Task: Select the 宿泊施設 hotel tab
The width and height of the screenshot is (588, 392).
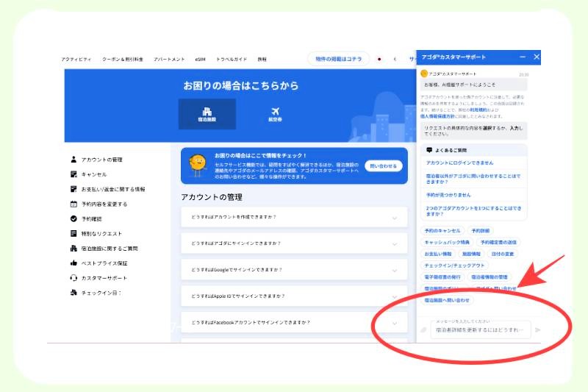Action: 207,114
